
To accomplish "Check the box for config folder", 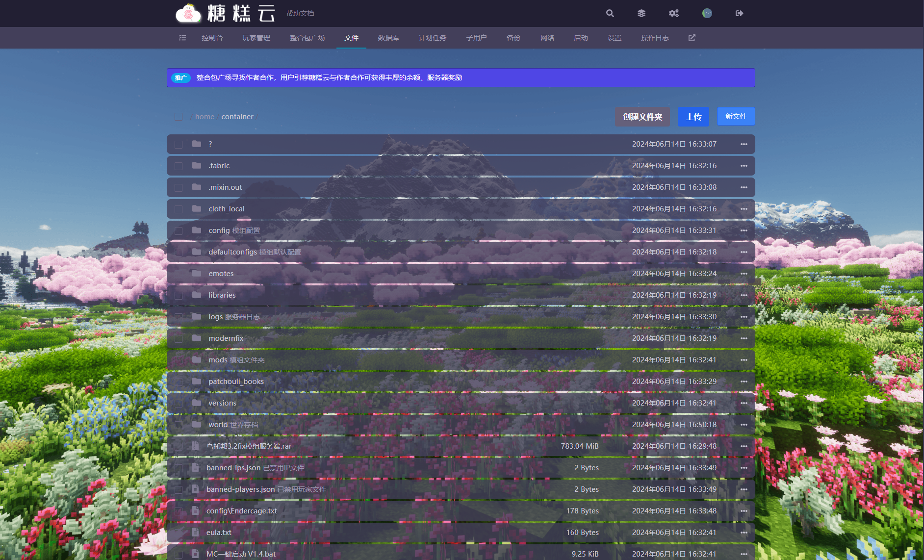I will [179, 231].
